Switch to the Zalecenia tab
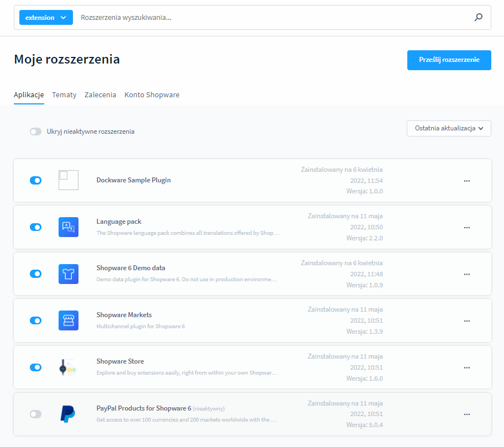Image resolution: width=504 pixels, height=447 pixels. [x=100, y=95]
